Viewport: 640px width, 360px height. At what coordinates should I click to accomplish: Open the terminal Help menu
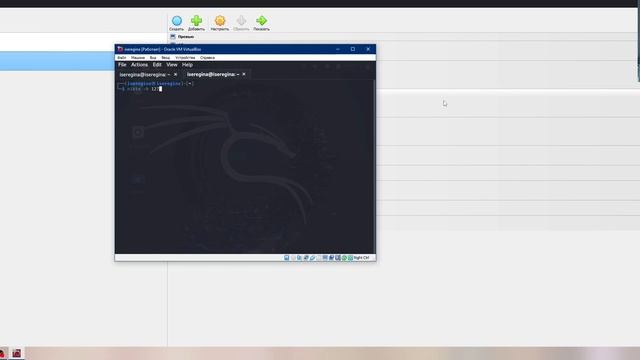coord(187,64)
